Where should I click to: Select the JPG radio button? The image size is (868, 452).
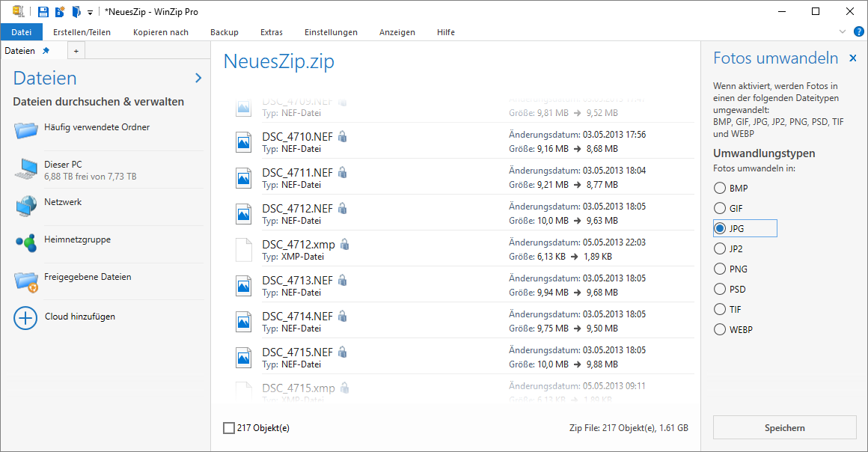pyautogui.click(x=720, y=228)
